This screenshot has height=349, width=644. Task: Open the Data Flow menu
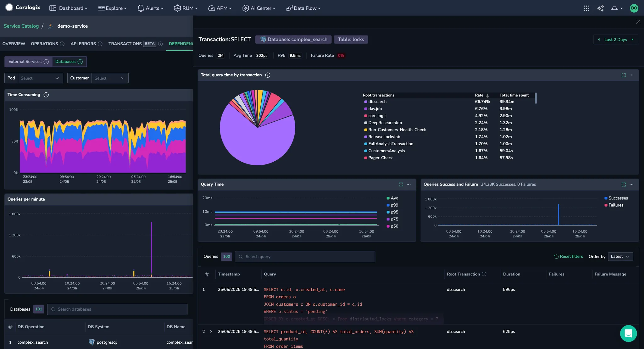point(303,8)
